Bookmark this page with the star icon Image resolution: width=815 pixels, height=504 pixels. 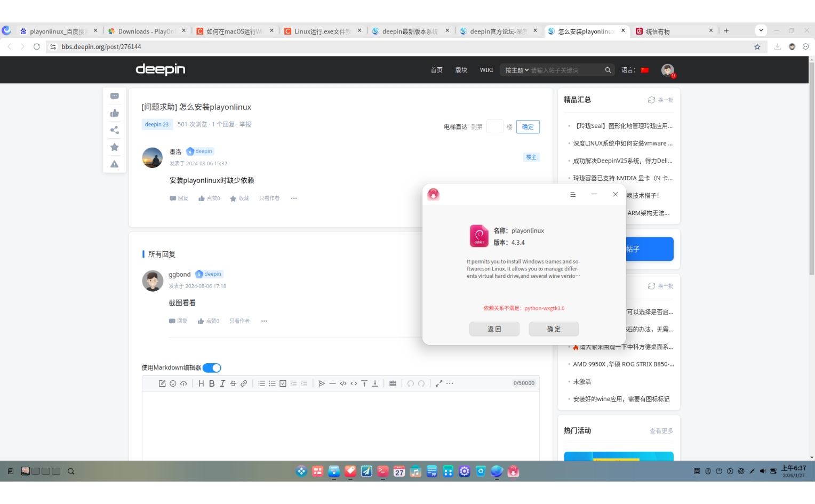[x=757, y=47]
